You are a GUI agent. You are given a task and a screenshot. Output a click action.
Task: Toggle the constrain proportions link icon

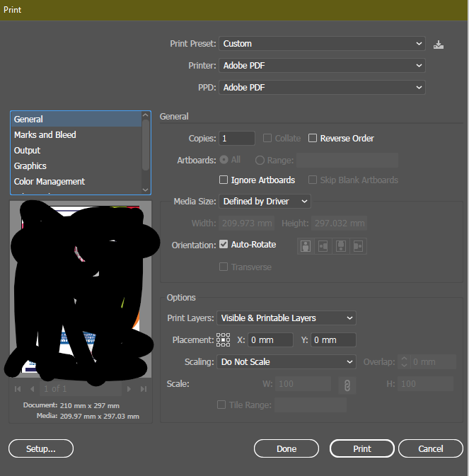pyautogui.click(x=347, y=385)
